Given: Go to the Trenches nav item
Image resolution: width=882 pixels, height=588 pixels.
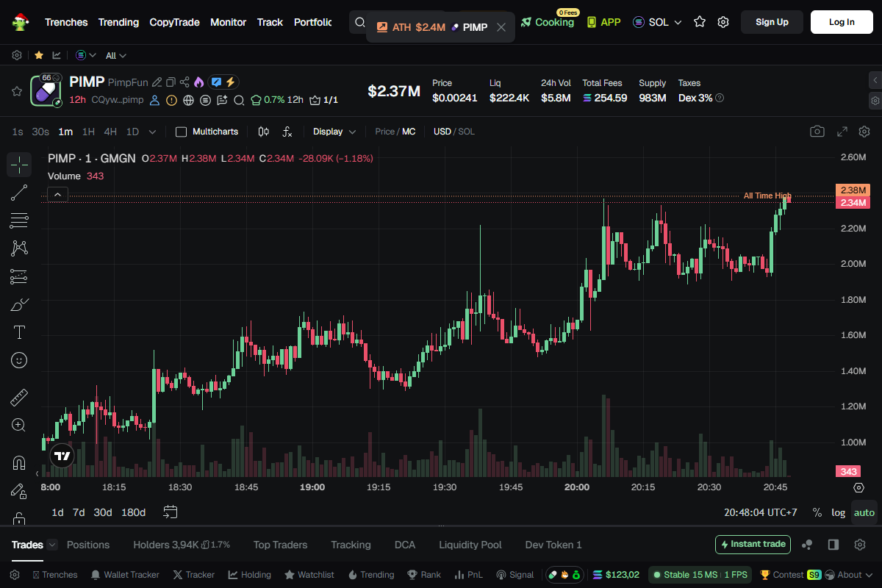Looking at the screenshot, I should (x=66, y=22).
